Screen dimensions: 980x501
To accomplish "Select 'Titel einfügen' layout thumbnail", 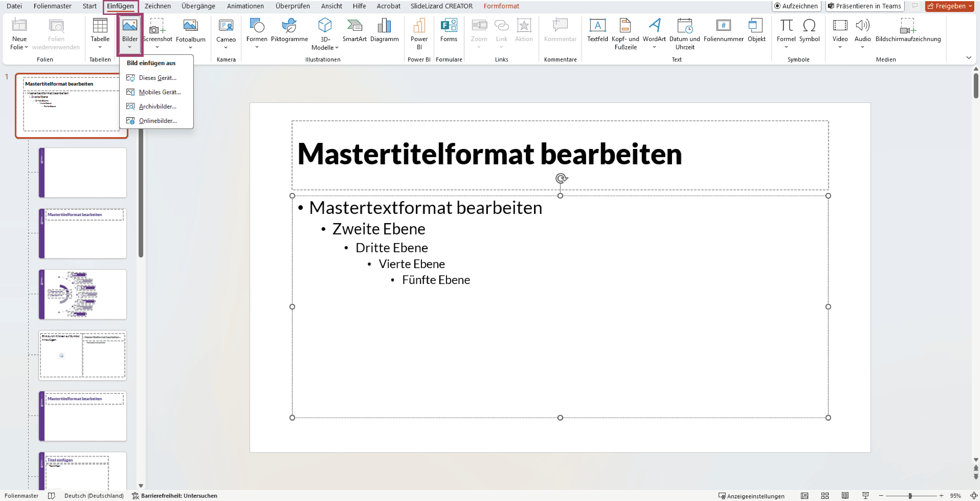I will click(x=82, y=471).
